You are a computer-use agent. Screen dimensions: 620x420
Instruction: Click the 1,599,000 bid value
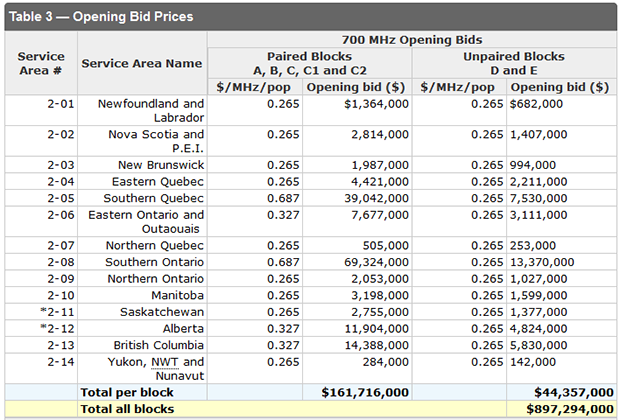click(x=539, y=295)
